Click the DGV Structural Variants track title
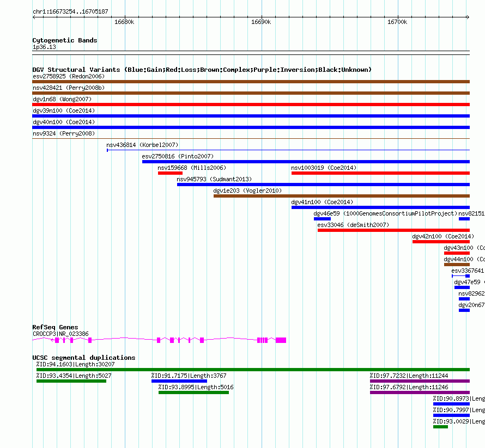Screen dimensions: 485x448 point(202,70)
